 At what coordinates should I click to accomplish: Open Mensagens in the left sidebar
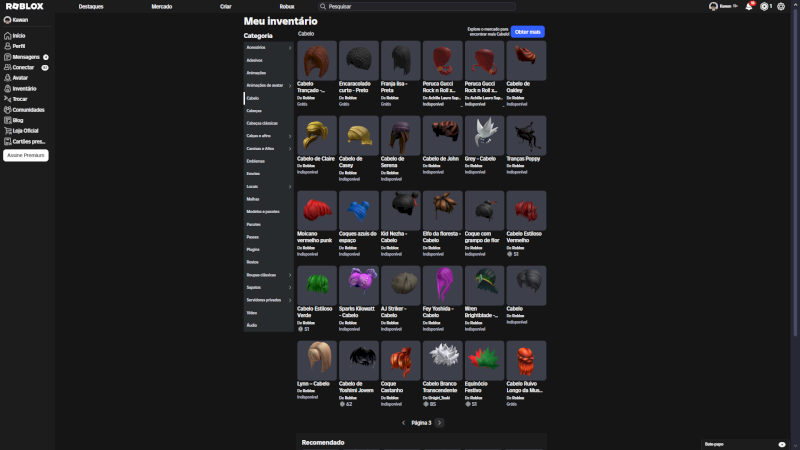coord(26,57)
